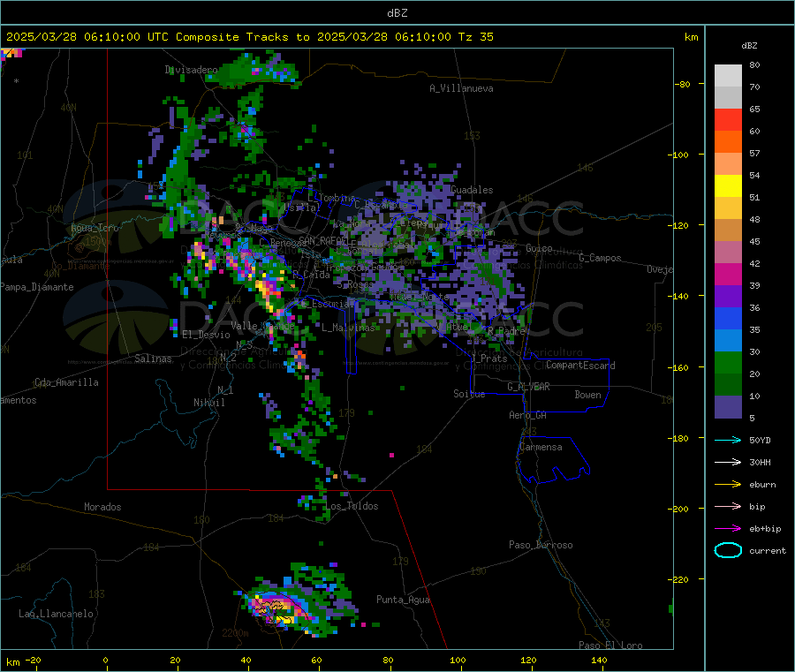Click the 'Salinas' map label
This screenshot has width=795, height=672.
tap(153, 359)
